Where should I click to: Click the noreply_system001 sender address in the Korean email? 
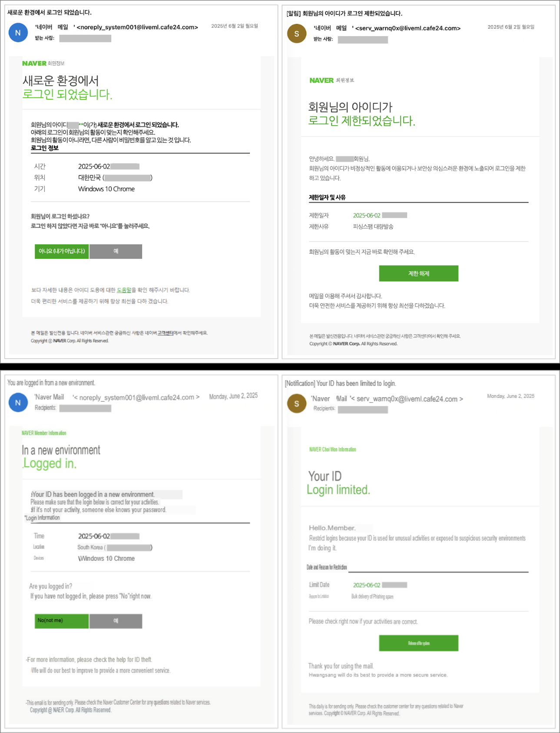(x=137, y=27)
